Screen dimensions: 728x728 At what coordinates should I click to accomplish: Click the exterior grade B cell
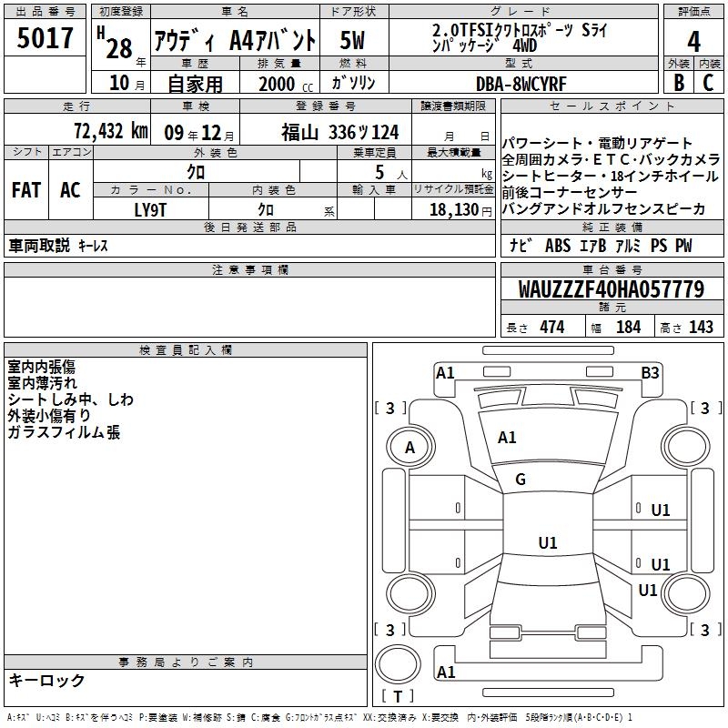678,83
